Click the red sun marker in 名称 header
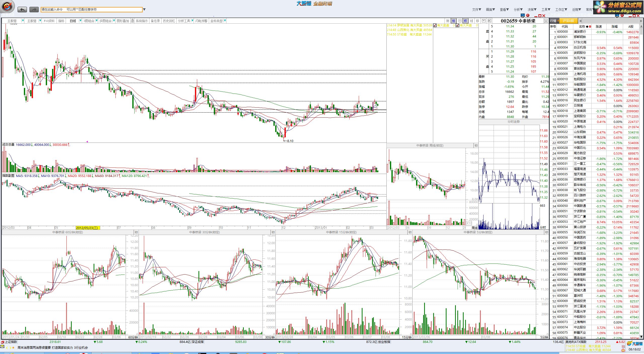 pos(590,27)
